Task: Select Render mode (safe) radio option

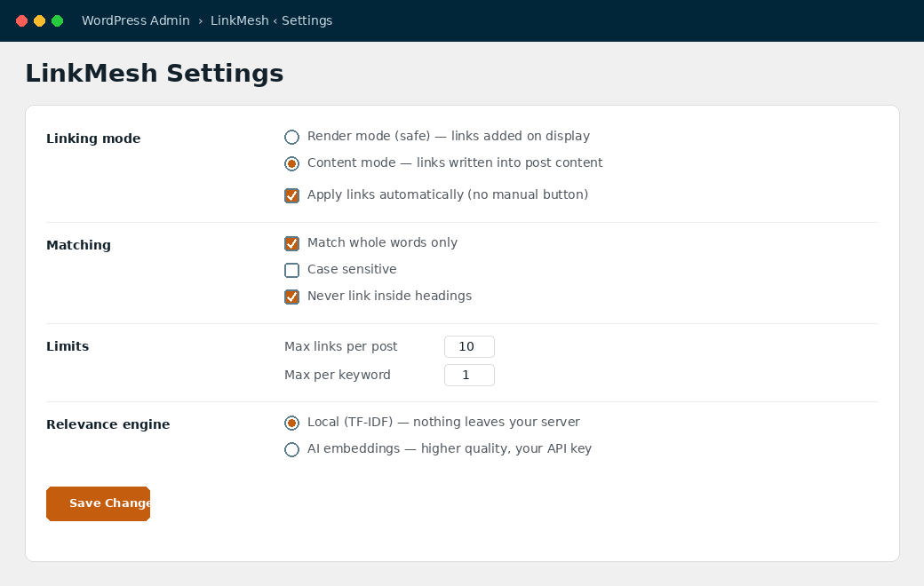Action: pyautogui.click(x=291, y=138)
